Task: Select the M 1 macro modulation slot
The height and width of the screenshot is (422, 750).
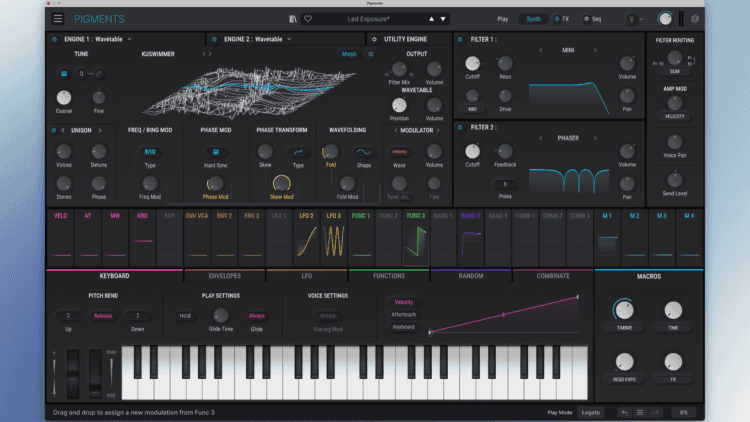Action: coord(607,237)
